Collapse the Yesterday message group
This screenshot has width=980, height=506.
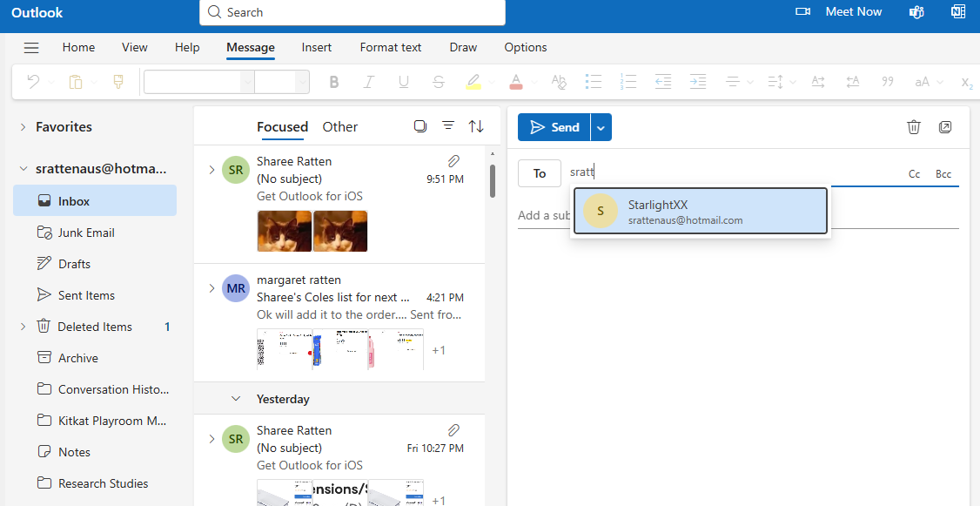click(236, 398)
